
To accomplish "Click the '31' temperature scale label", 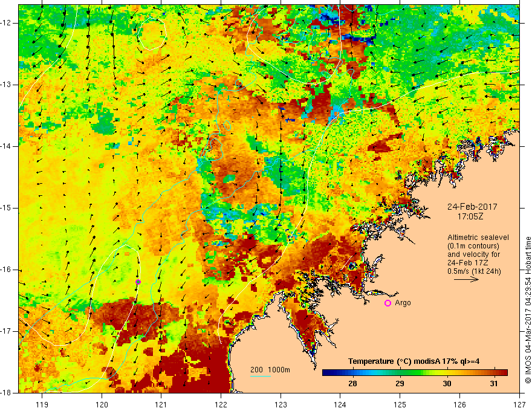I will [494, 384].
